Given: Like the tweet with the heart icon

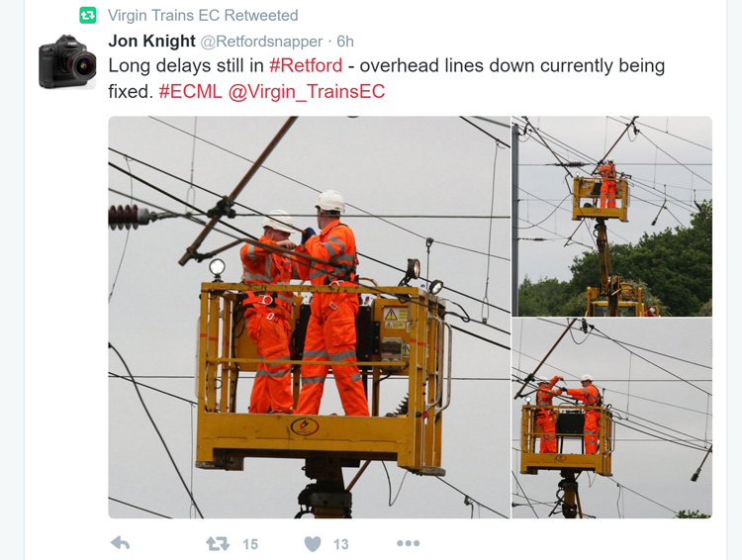Looking at the screenshot, I should pyautogui.click(x=313, y=544).
